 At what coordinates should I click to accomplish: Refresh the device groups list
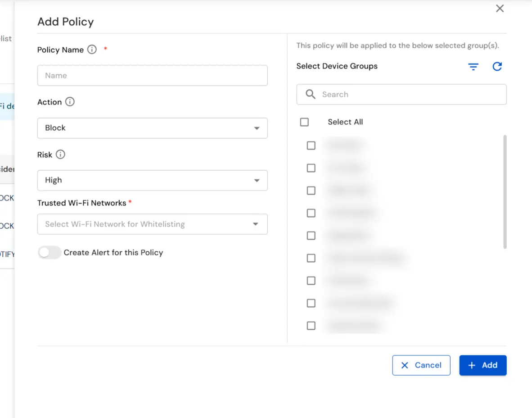point(497,66)
